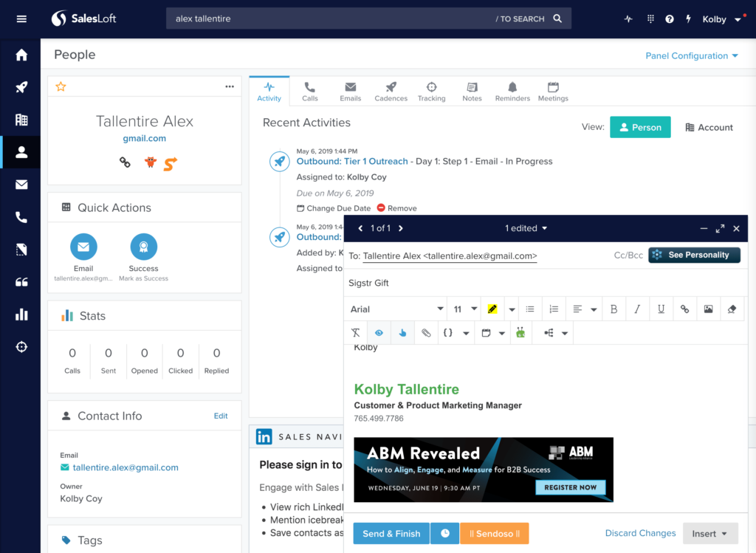The height and width of the screenshot is (553, 756).
Task: Switch view to Person
Action: pyautogui.click(x=640, y=127)
